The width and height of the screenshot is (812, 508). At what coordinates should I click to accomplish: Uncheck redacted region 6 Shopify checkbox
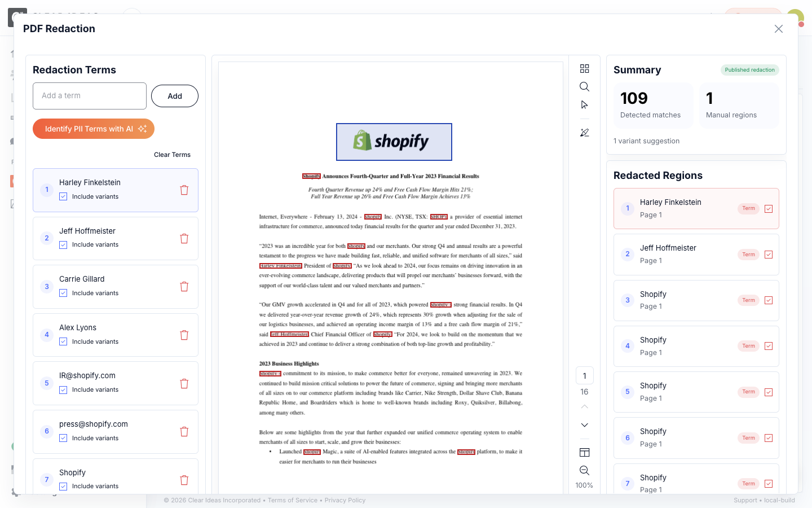tap(769, 438)
